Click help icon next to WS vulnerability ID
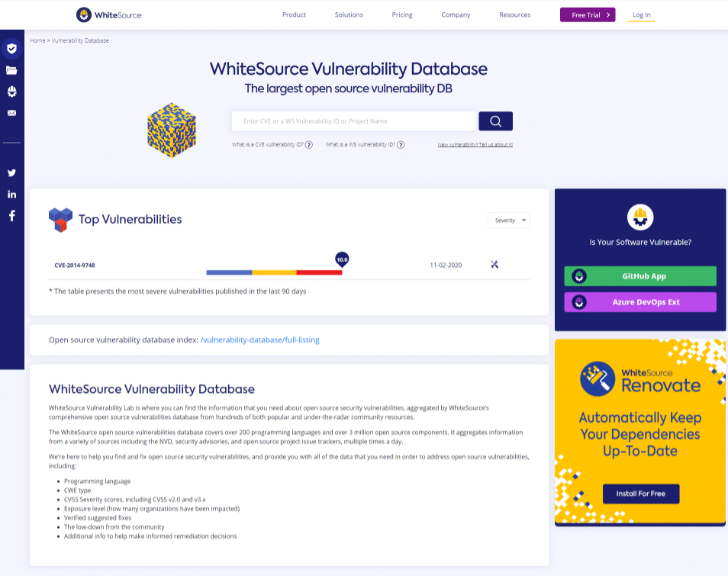 [401, 145]
